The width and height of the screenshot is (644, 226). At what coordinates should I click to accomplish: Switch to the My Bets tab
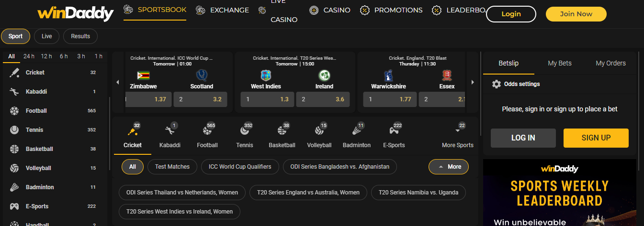coord(560,63)
